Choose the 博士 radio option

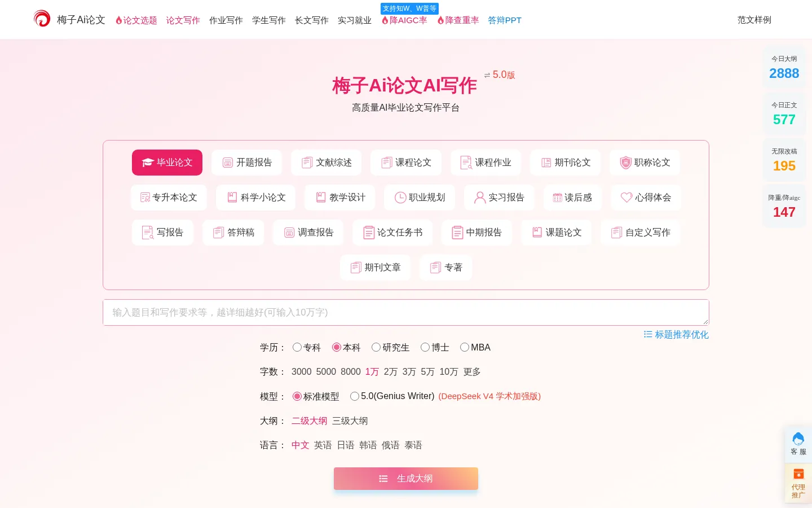click(425, 347)
